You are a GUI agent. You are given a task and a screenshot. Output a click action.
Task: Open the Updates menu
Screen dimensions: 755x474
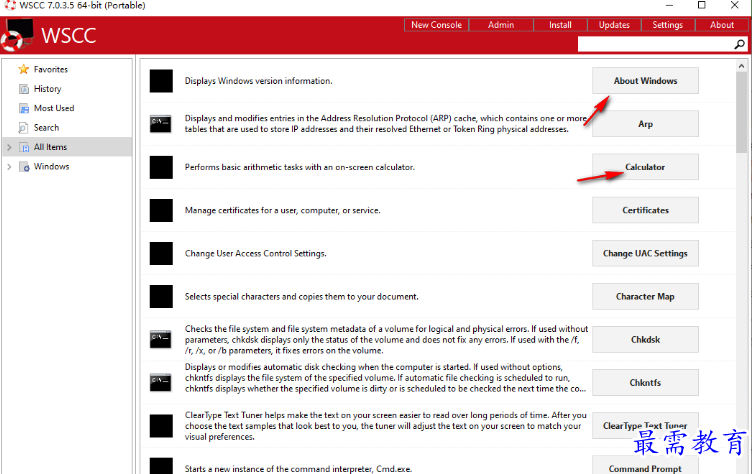[614, 25]
